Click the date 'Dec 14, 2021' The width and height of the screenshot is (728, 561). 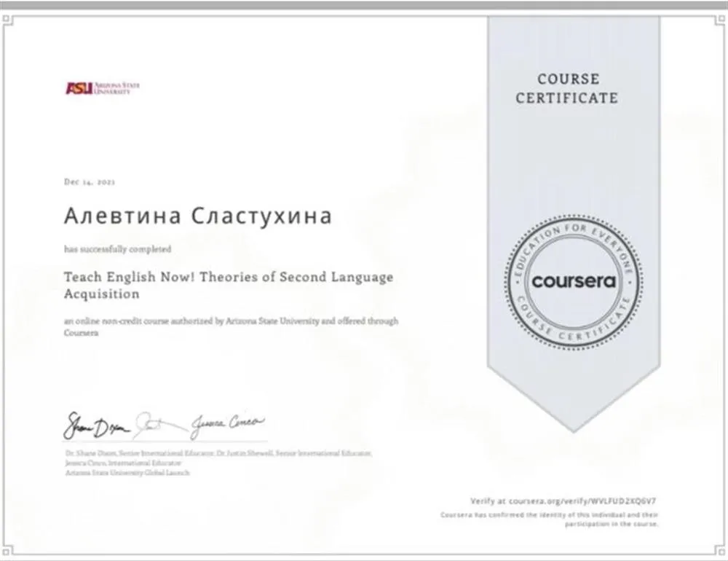pos(89,181)
